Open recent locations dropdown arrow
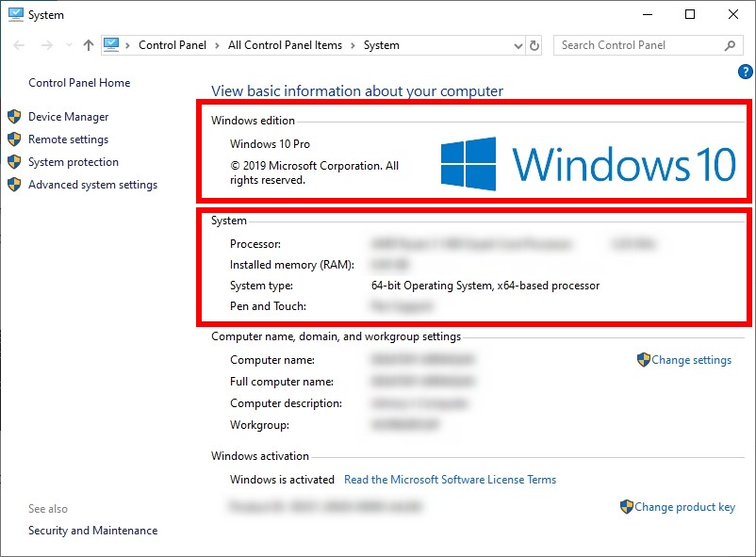This screenshot has width=756, height=557. [x=69, y=45]
